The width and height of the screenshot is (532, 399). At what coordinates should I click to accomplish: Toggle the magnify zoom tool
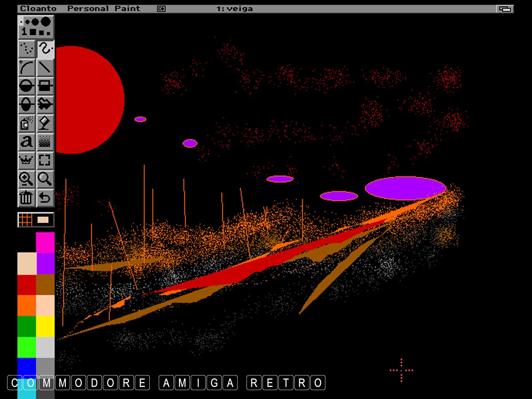point(27,179)
